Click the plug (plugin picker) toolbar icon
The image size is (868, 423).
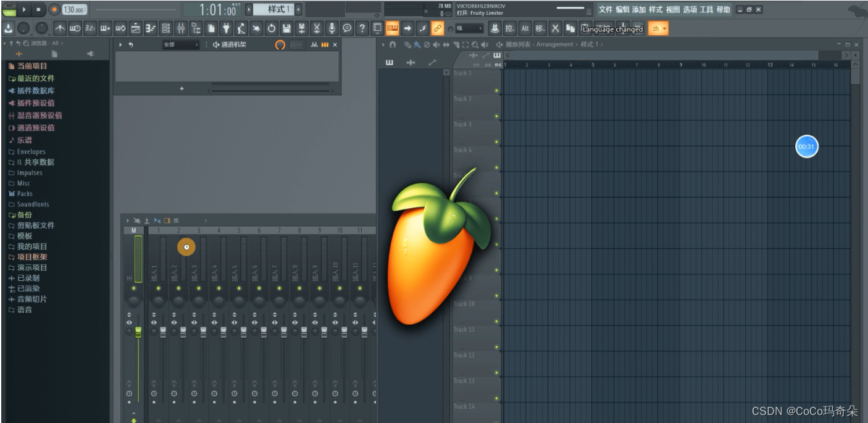tap(226, 28)
